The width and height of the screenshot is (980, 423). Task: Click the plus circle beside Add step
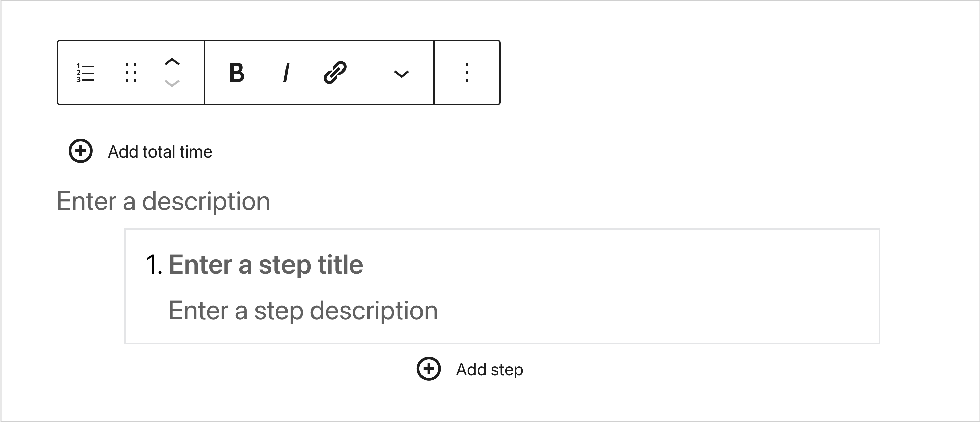tap(429, 369)
